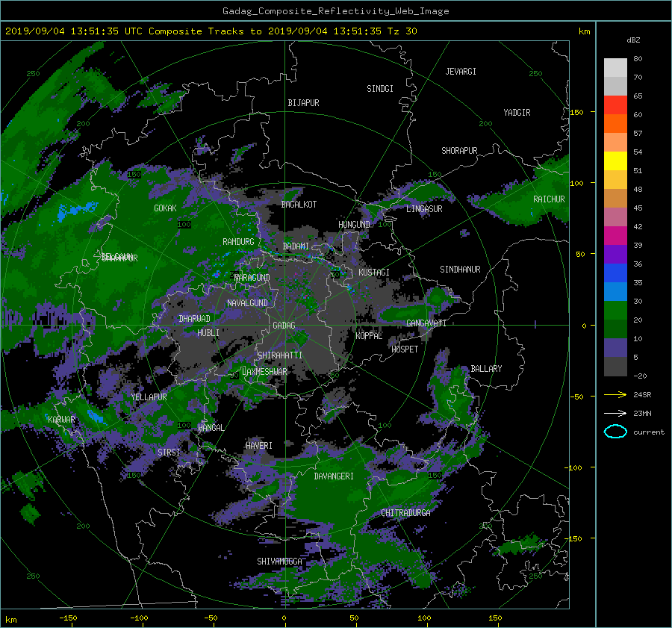The image size is (672, 628).
Task: Click the BALLARY city label
Action: coord(486,369)
